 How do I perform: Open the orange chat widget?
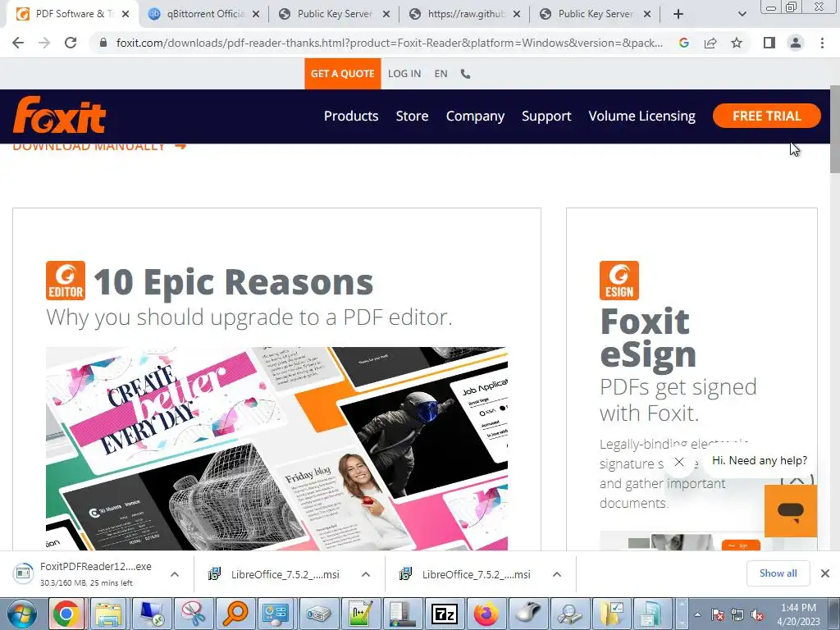(791, 510)
